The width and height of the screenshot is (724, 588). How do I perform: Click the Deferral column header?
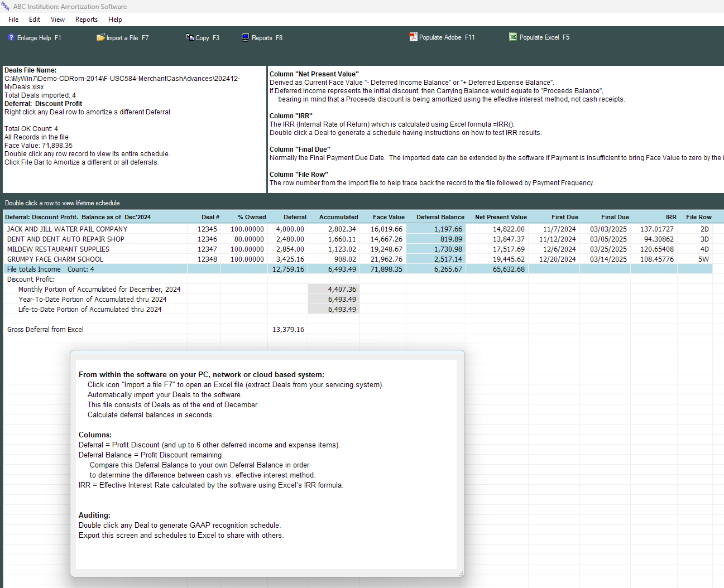coord(295,217)
